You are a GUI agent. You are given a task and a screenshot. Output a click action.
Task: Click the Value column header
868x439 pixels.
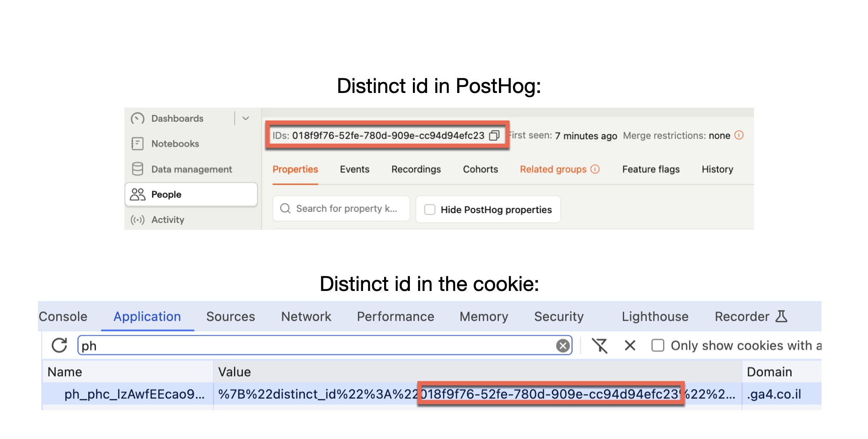pyautogui.click(x=477, y=372)
